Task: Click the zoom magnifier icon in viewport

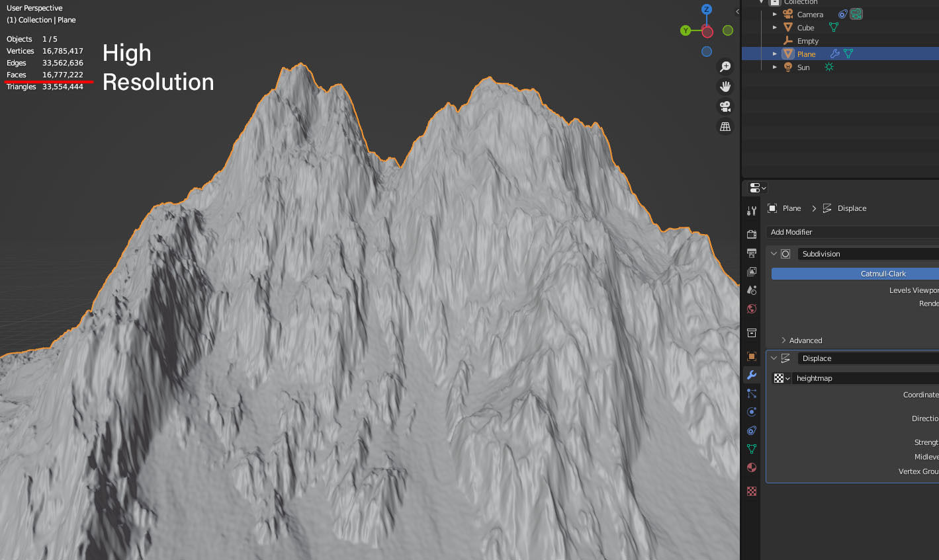Action: (725, 67)
